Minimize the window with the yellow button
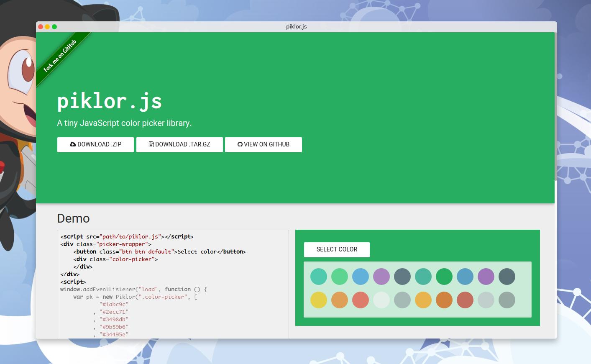591x364 pixels. 47,27
